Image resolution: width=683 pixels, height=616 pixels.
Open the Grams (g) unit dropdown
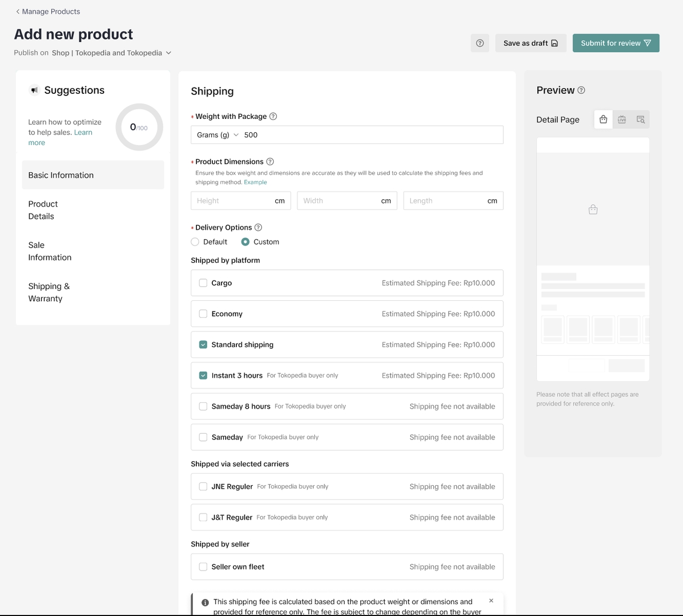pyautogui.click(x=218, y=135)
